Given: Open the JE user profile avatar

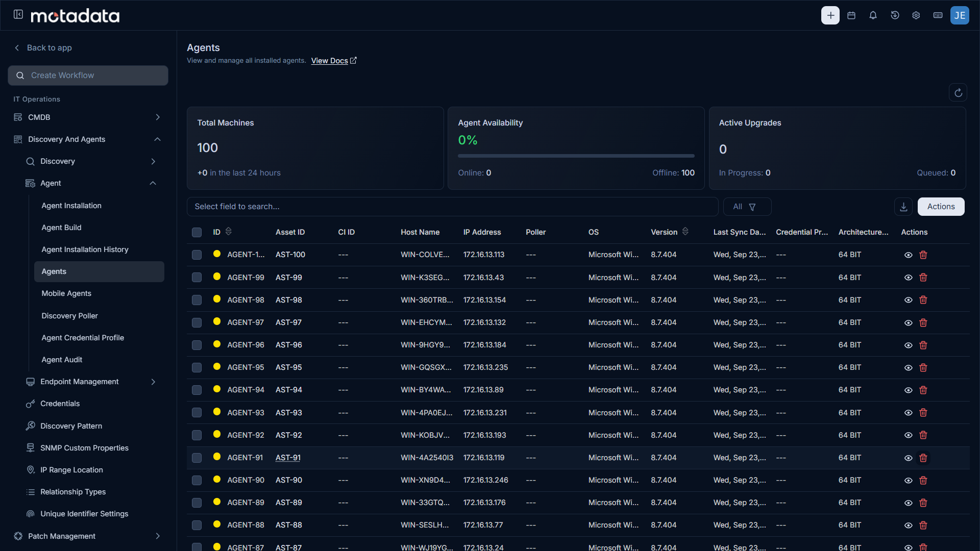Looking at the screenshot, I should [960, 15].
